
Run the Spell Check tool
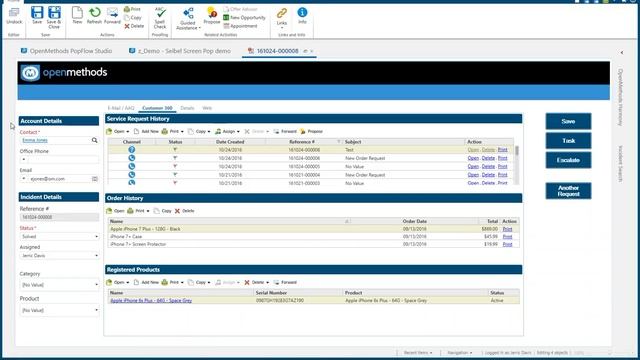160,18
